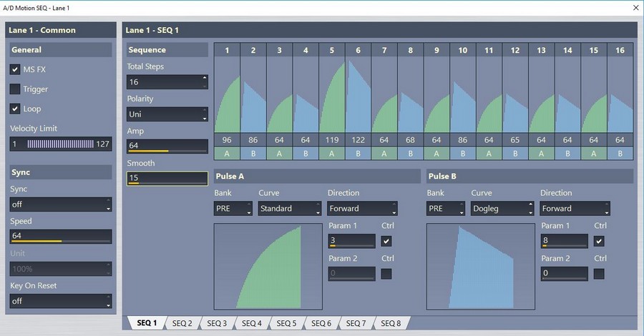Switch to the SEQ 8 tab
The width and height of the screenshot is (644, 336).
pos(391,324)
